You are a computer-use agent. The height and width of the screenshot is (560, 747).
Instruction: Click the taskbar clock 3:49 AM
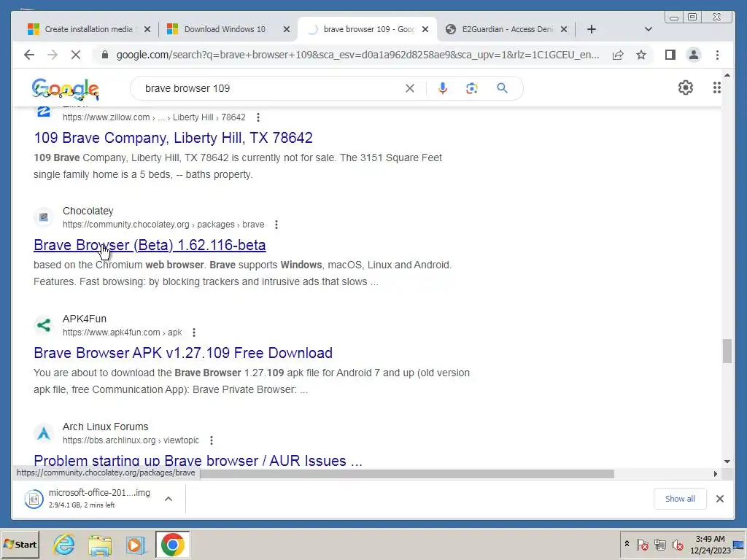710,544
